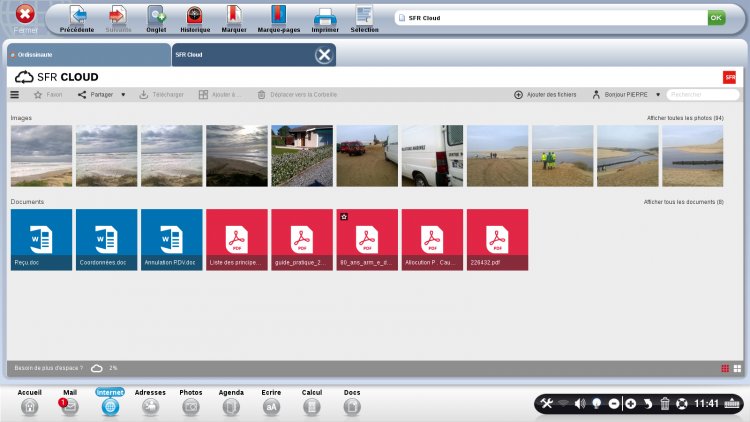Screen dimensions: 750x422
Task: Switch to the Ordissimaure tab
Action: coord(87,55)
